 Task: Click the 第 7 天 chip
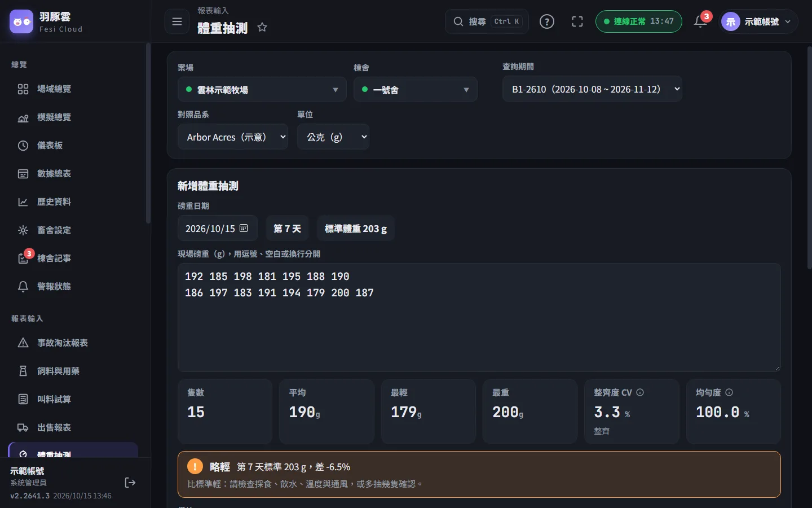pos(287,228)
